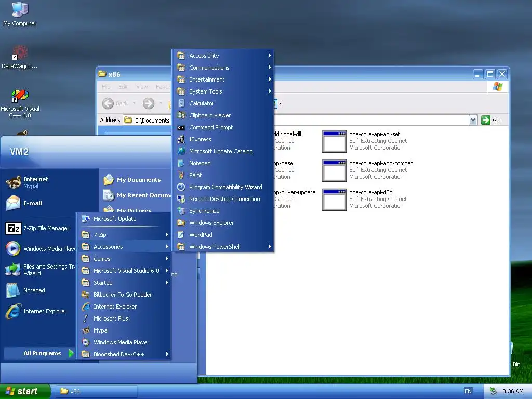Launch Paint

[223, 175]
